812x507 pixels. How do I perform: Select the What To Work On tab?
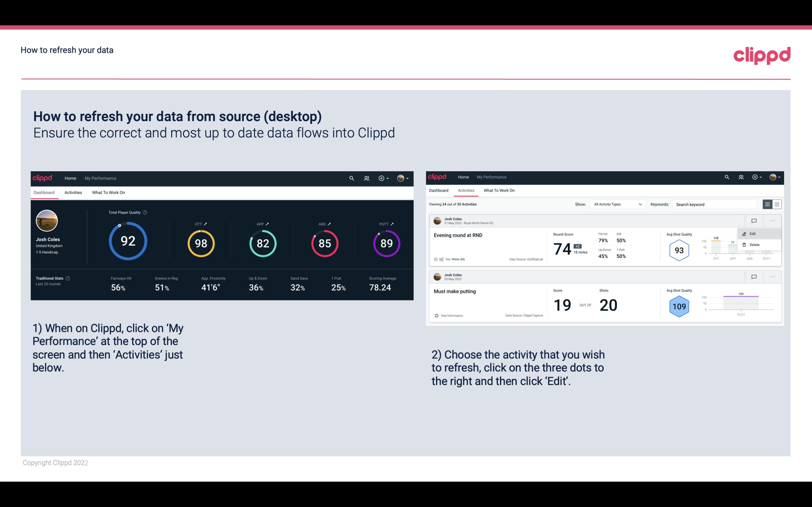pyautogui.click(x=108, y=192)
